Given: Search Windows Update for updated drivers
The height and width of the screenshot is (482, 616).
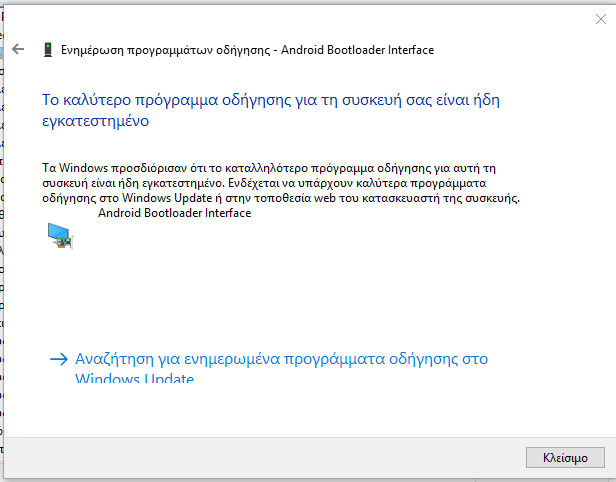Looking at the screenshot, I should [x=269, y=368].
